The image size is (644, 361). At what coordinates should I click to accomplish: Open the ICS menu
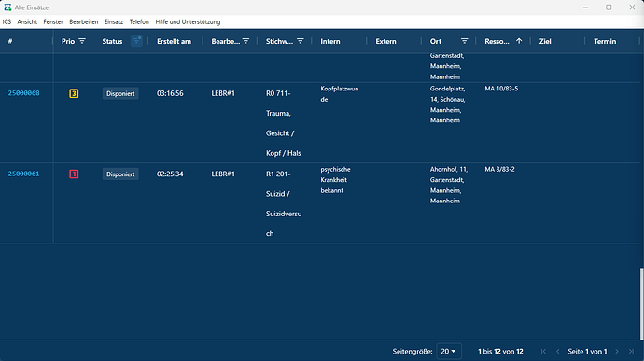(x=7, y=21)
